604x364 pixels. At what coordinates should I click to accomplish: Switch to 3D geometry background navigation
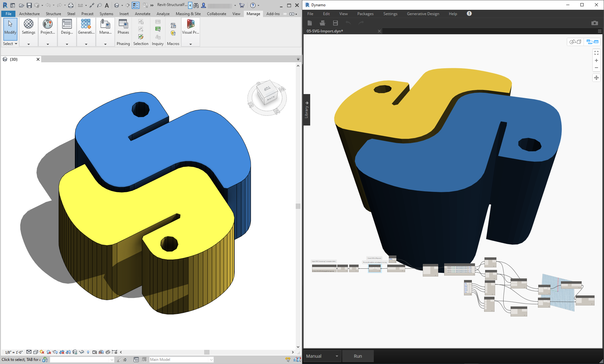[575, 42]
